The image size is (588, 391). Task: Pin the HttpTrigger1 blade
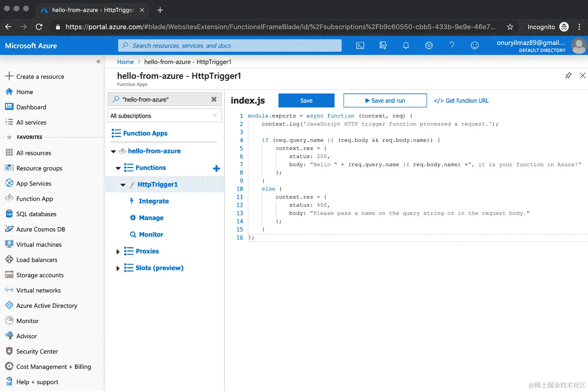click(568, 75)
